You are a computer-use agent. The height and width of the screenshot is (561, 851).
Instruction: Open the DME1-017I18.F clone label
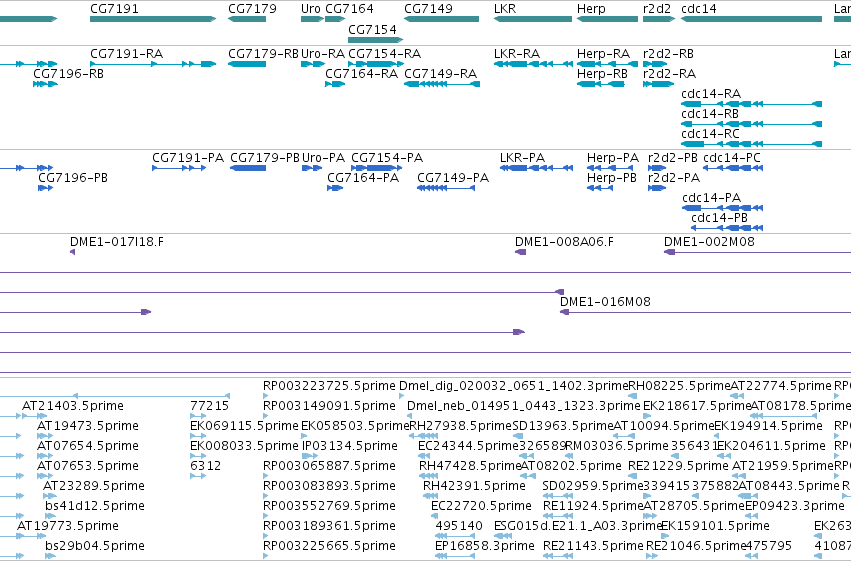coord(117,242)
